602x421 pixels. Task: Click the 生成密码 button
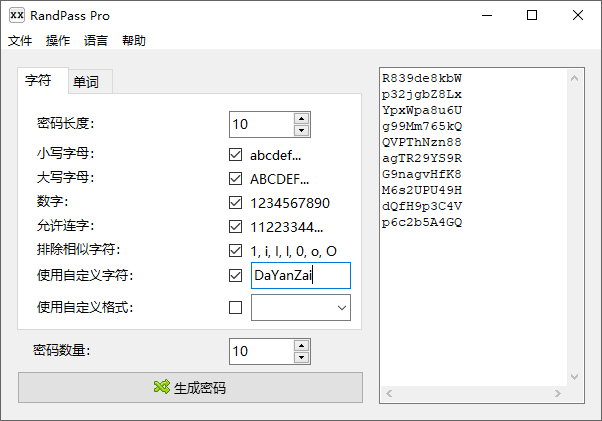(x=190, y=387)
